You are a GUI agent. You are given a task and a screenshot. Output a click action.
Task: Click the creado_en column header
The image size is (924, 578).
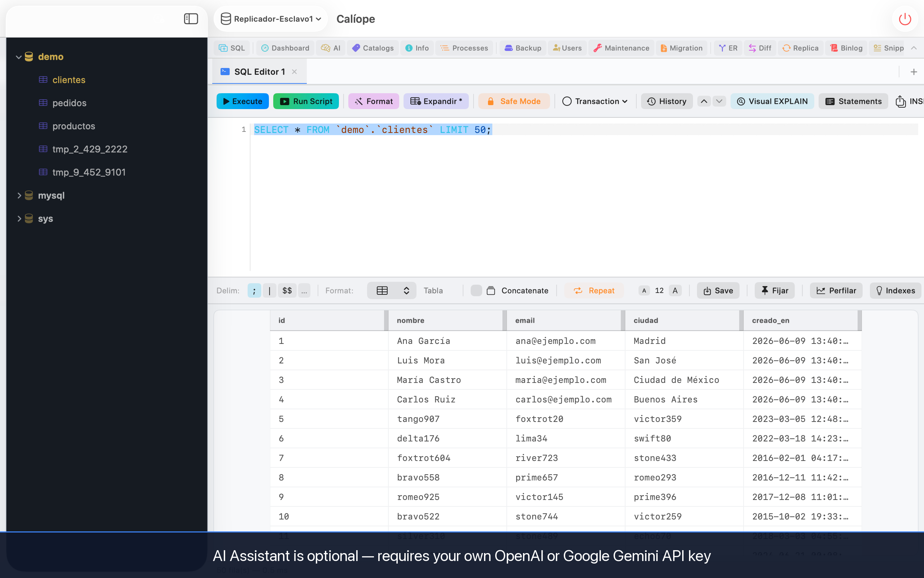[801, 320]
